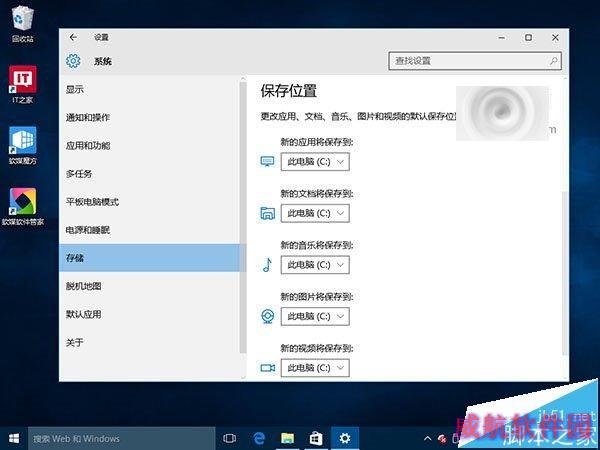Screen dimensions: 600x450
Task: Open the Store from the taskbar
Action: 316,439
